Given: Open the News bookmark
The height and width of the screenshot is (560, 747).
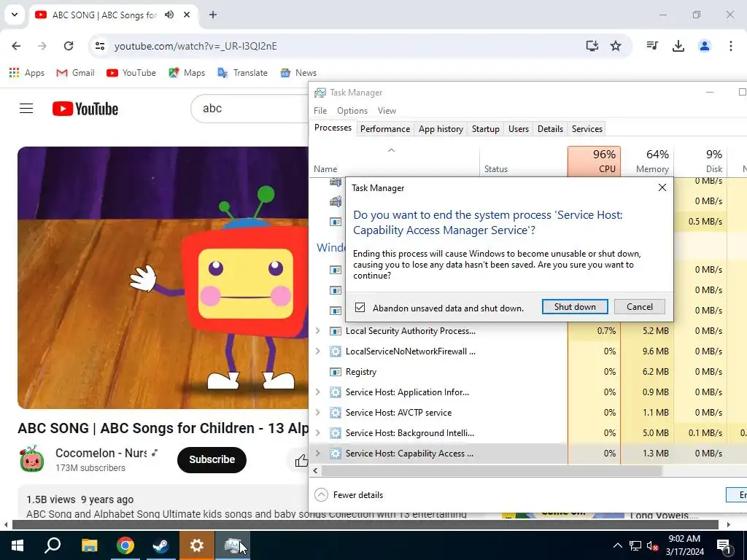Looking at the screenshot, I should point(298,73).
